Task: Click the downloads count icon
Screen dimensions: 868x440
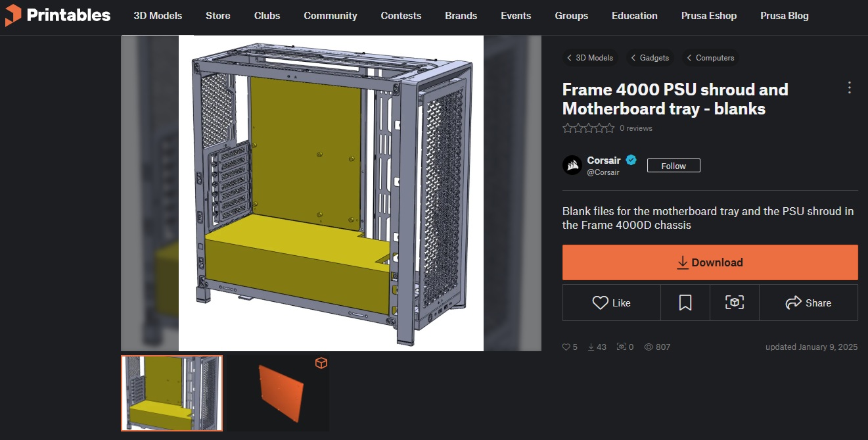Action: click(591, 347)
